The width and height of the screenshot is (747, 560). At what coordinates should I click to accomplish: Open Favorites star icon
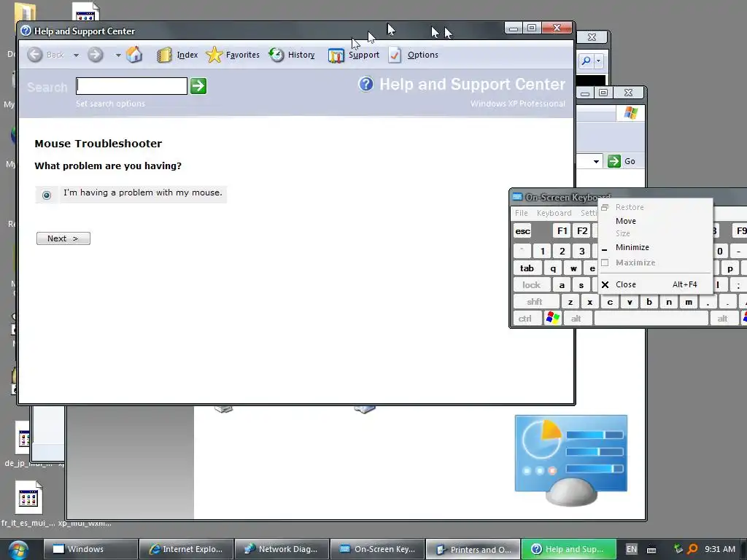pos(214,55)
